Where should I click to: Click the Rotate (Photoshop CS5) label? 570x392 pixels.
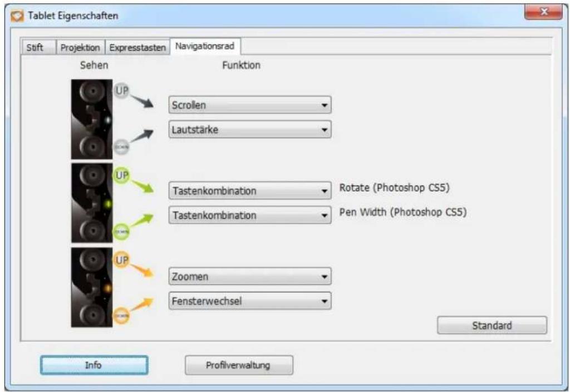click(395, 188)
